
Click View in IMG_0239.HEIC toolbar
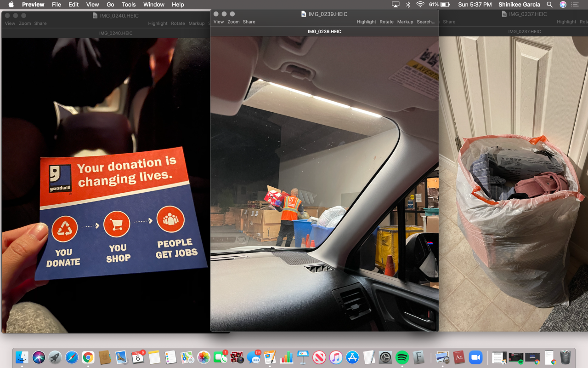pyautogui.click(x=219, y=22)
